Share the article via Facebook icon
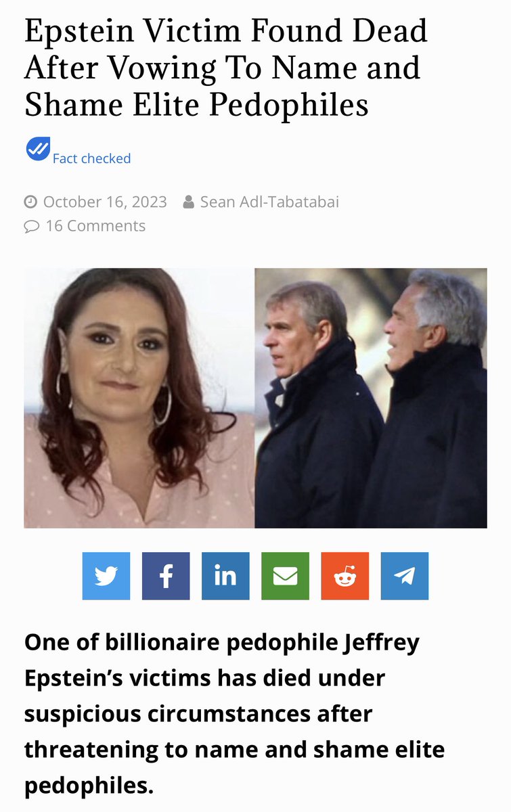The image size is (511, 812). [166, 576]
